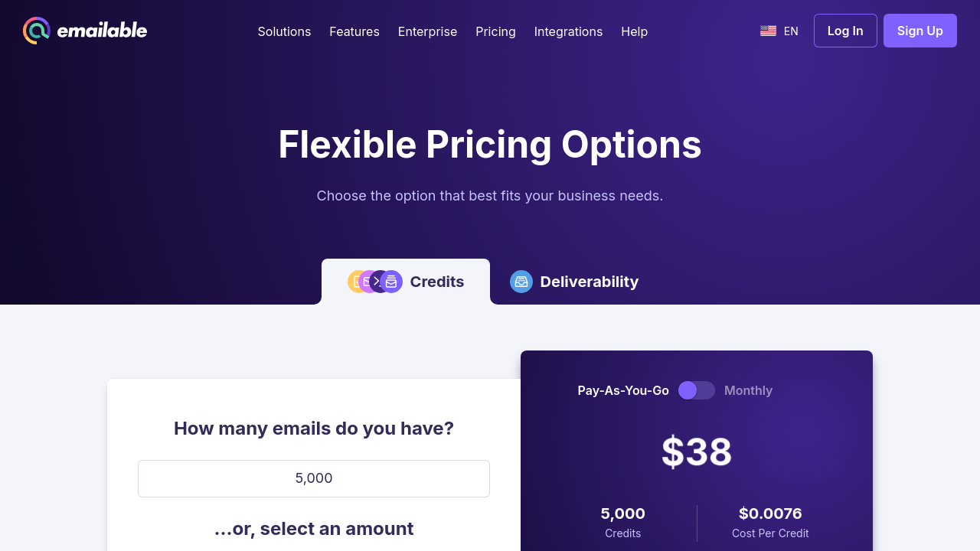Viewport: 980px width, 551px height.
Task: Open the EN language selector
Action: [791, 31]
